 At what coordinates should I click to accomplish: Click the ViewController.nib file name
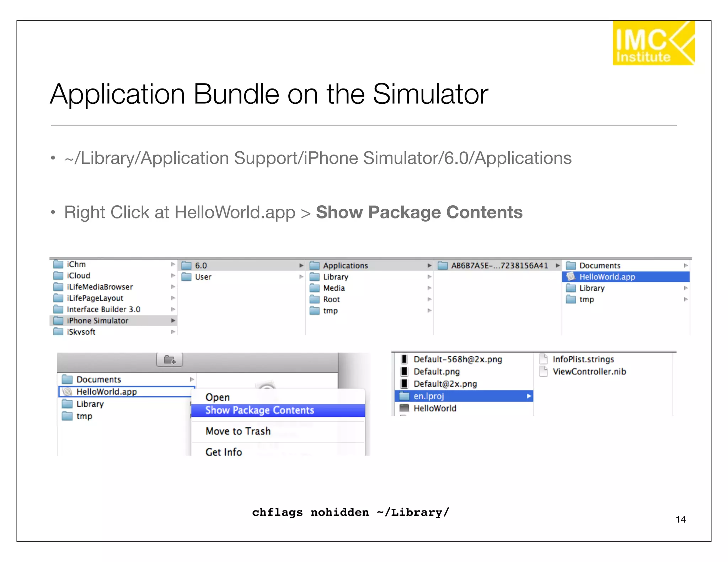pyautogui.click(x=589, y=372)
